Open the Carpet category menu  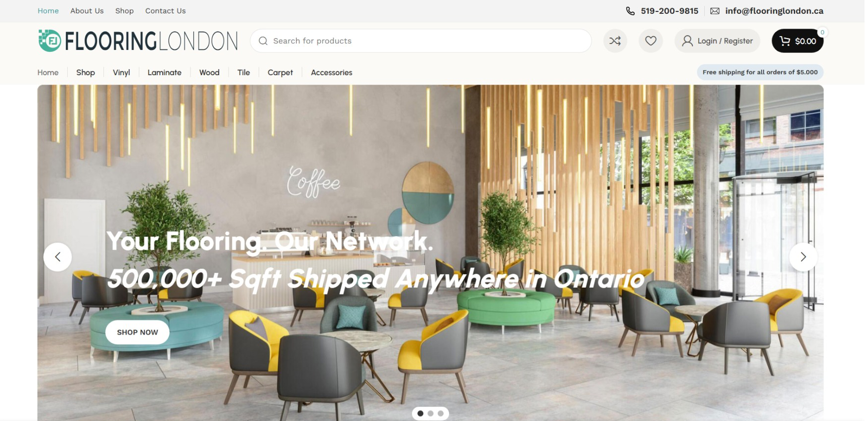tap(280, 73)
